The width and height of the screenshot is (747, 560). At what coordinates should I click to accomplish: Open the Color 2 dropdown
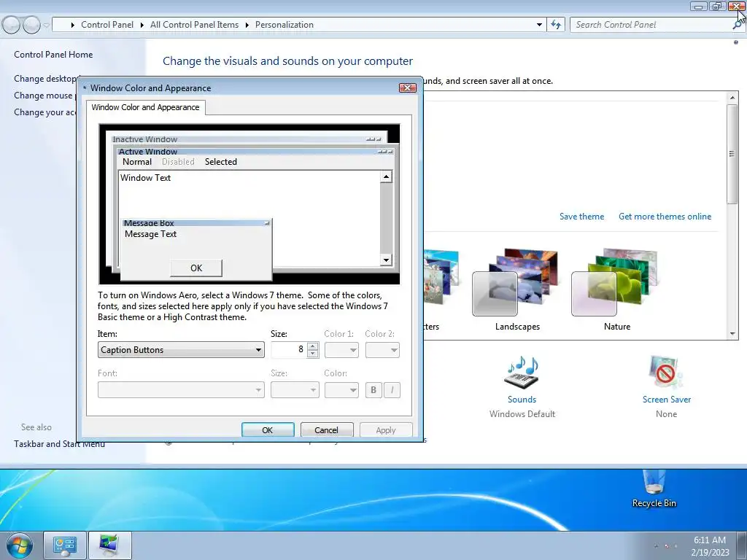(x=382, y=350)
